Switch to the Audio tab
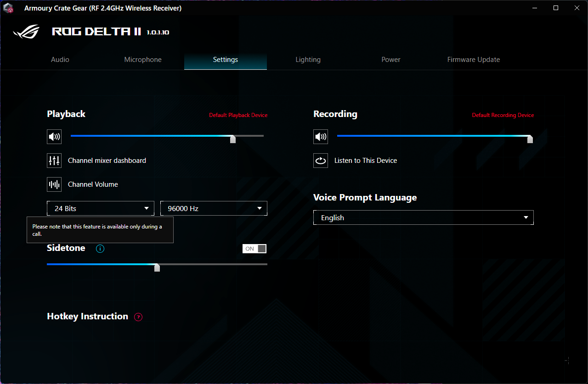Viewport: 588px width, 384px height. (60, 60)
